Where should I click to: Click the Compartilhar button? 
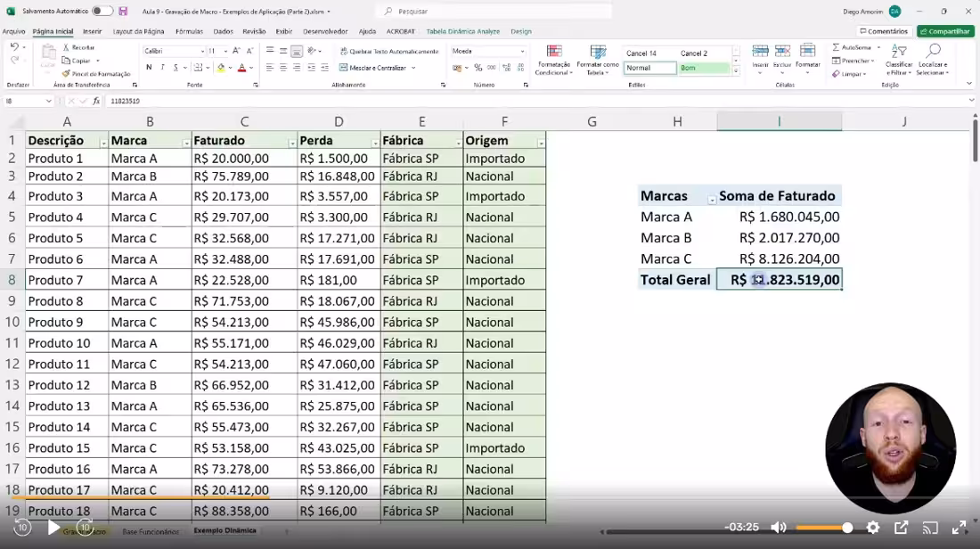945,31
